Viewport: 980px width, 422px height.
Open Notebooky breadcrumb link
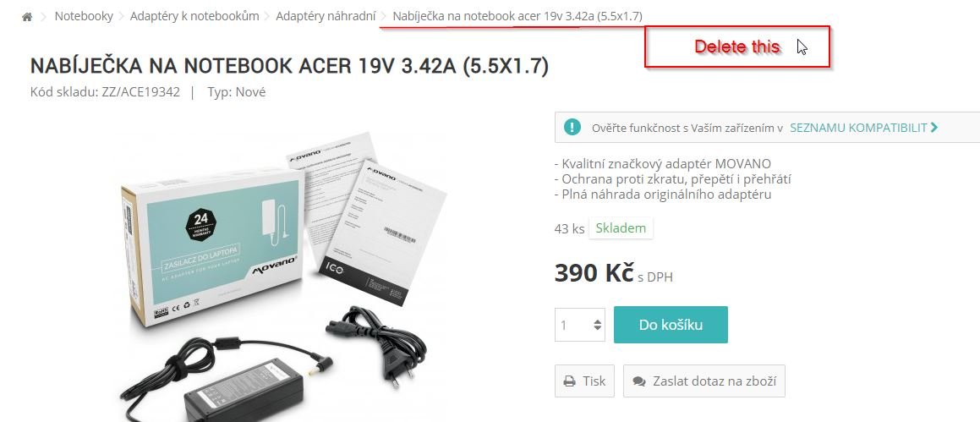coord(84,16)
